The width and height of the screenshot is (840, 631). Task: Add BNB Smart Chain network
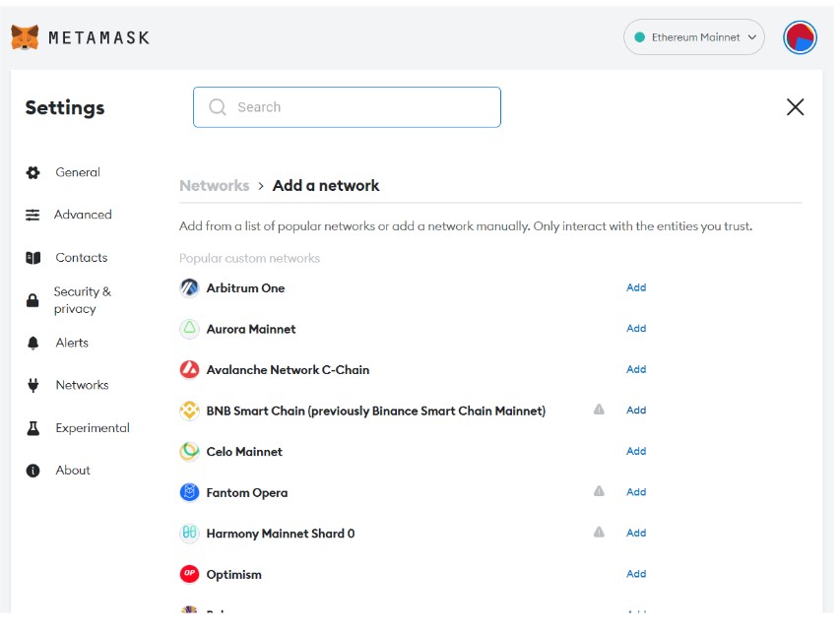click(x=636, y=410)
